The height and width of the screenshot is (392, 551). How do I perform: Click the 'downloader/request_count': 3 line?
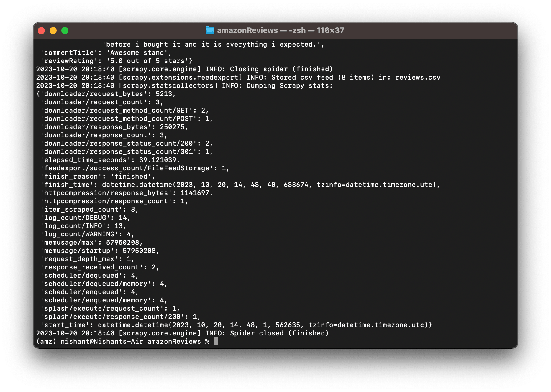102,102
